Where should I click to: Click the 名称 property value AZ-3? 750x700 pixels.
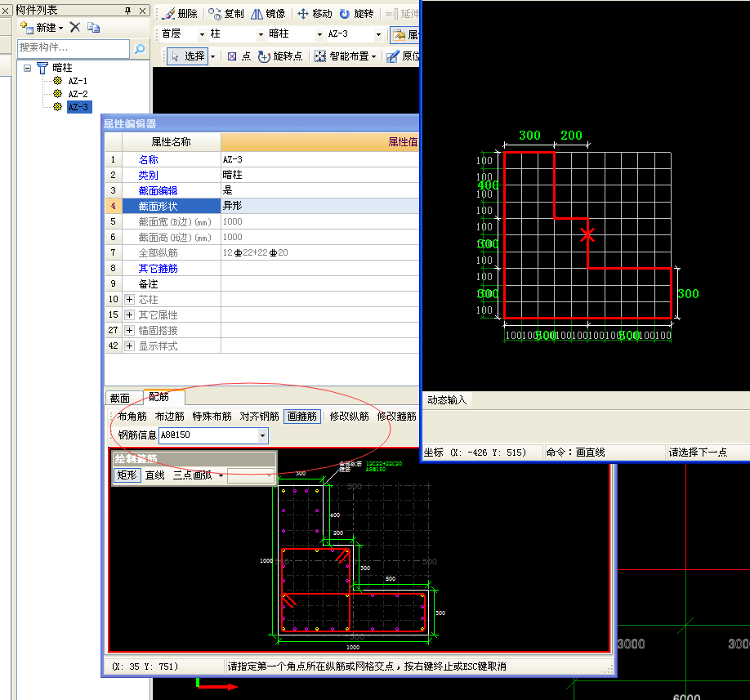(x=319, y=160)
